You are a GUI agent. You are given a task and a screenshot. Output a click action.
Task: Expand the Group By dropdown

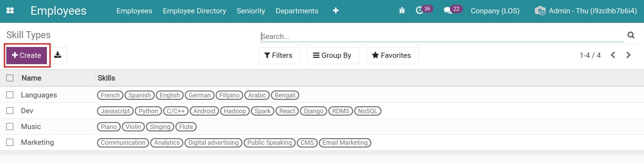(333, 55)
